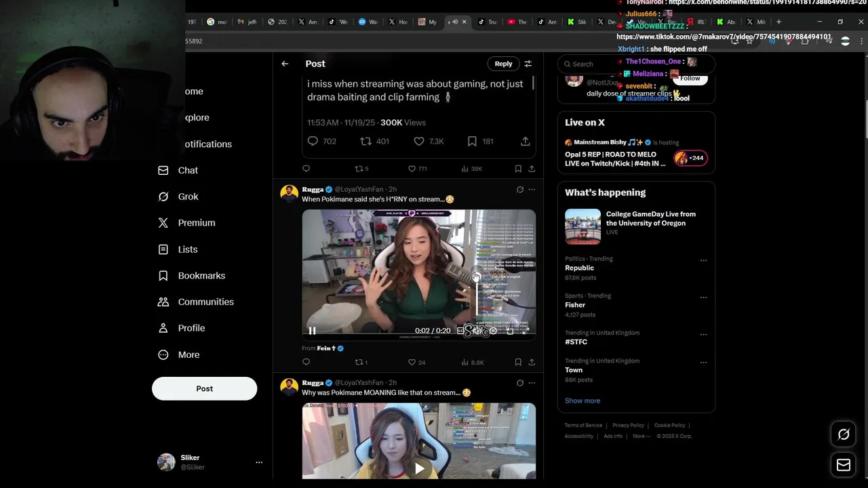Expand options for Town trend
This screenshot has height=488, width=868.
[703, 363]
